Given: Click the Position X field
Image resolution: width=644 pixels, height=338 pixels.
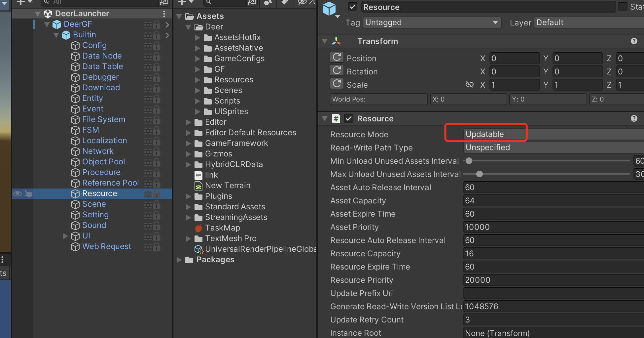Looking at the screenshot, I should 514,58.
